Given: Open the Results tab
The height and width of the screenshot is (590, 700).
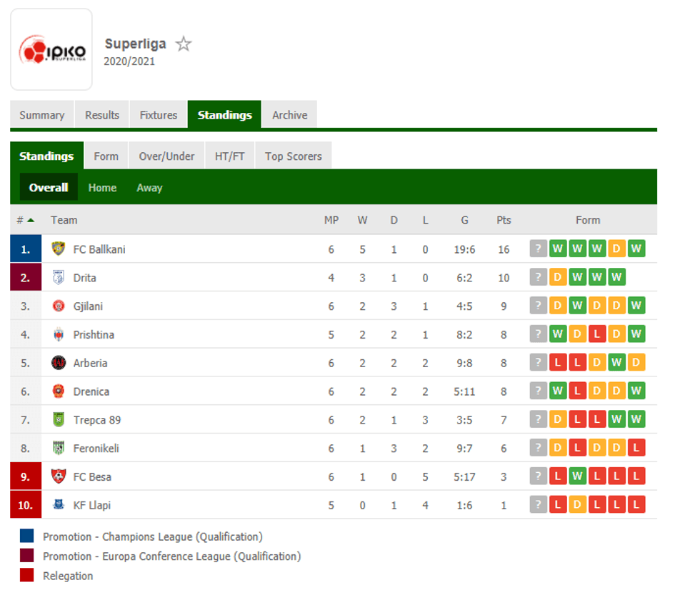Looking at the screenshot, I should pos(102,115).
